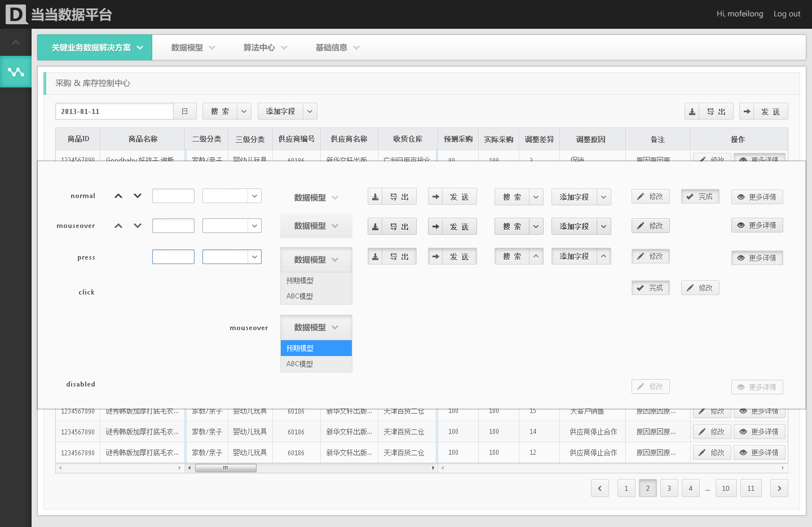Click the D logo of 当当数据平台
This screenshot has width=812, height=527.
[16, 14]
